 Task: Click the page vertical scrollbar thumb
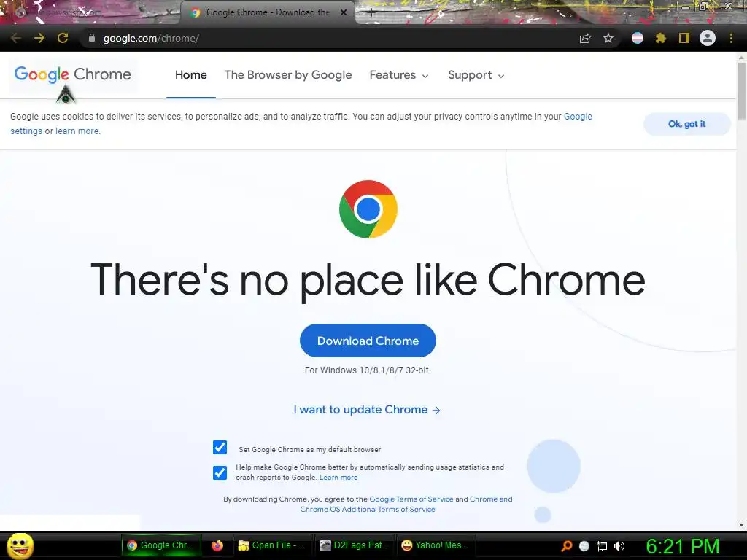pyautogui.click(x=741, y=90)
